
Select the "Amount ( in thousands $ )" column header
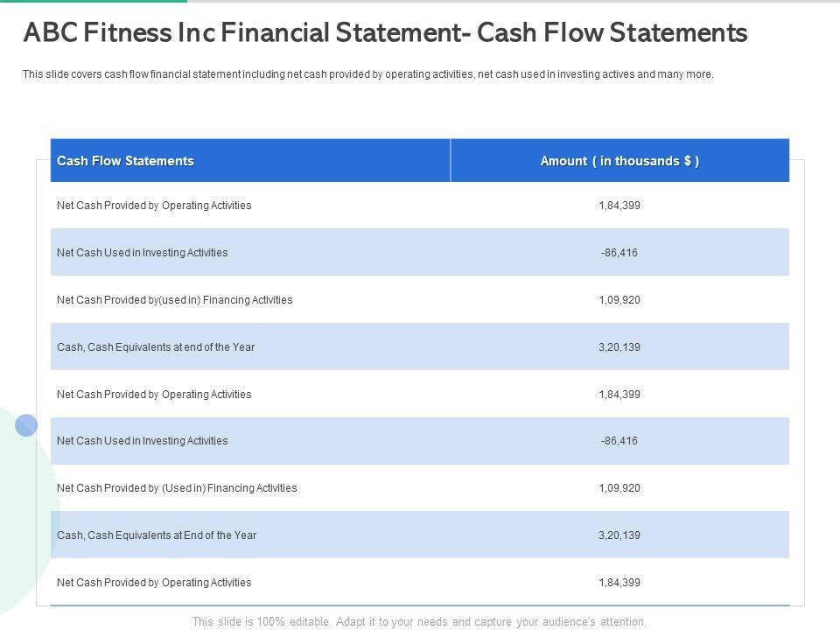[619, 161]
